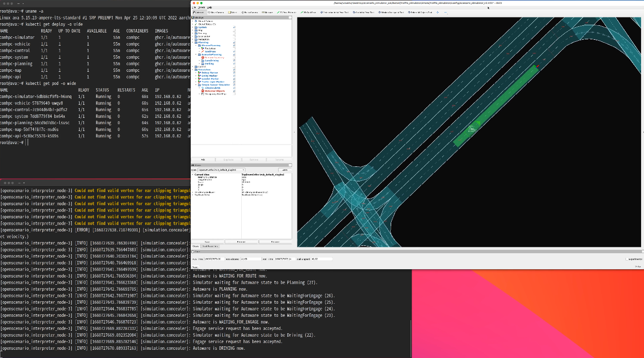Expand the LaneDriving tree node
644x358 pixels.
[199, 61]
